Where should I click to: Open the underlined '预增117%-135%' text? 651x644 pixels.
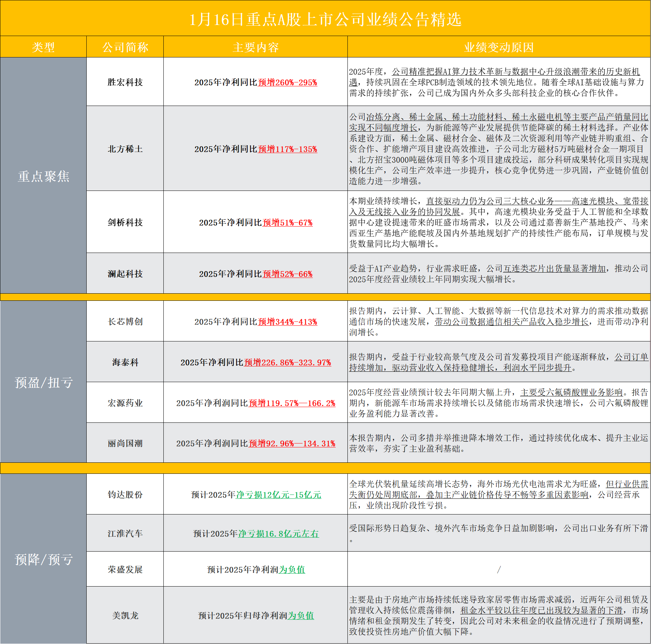[288, 149]
